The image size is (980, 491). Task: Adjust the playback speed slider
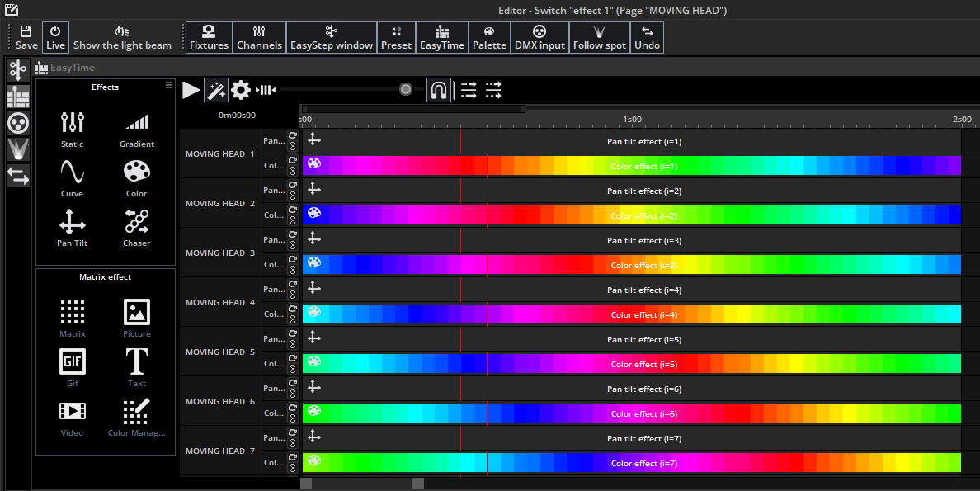click(405, 88)
